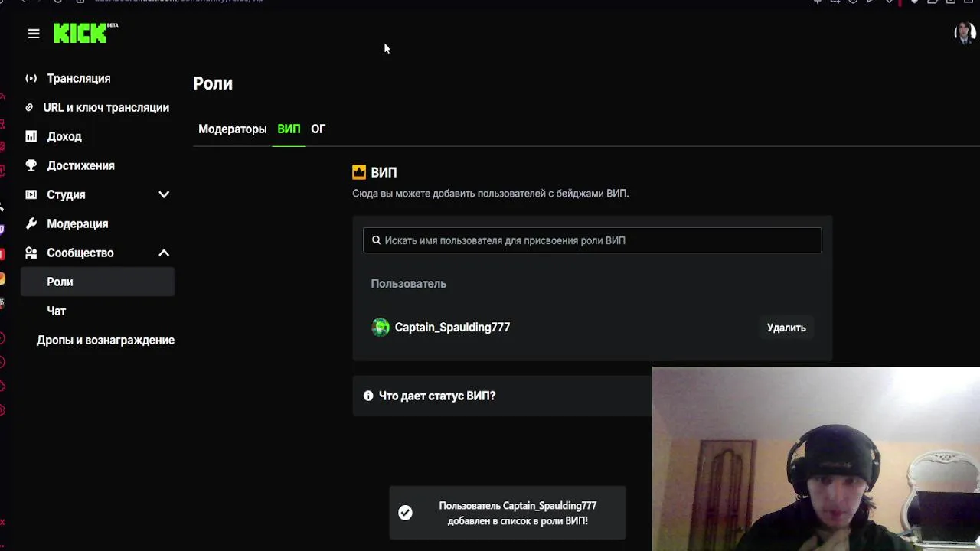This screenshot has height=551, width=980.
Task: Click the info icon beside Что дает статус ВИП
Action: (x=368, y=396)
